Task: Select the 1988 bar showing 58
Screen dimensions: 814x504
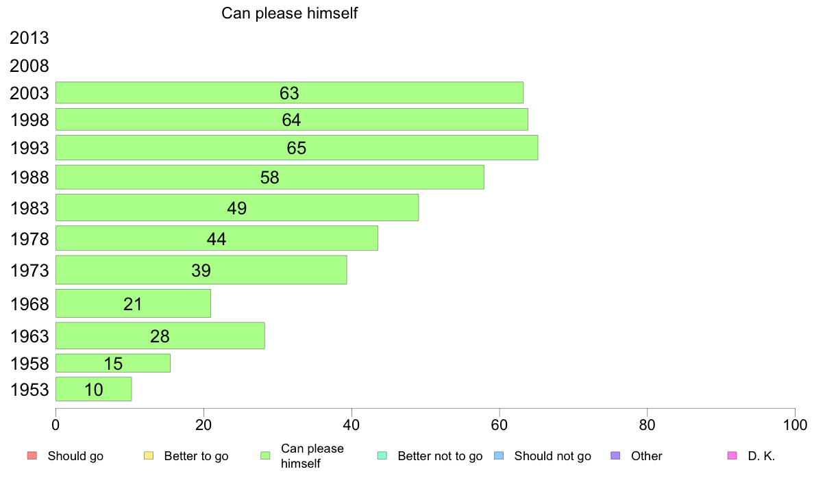Action: [269, 177]
